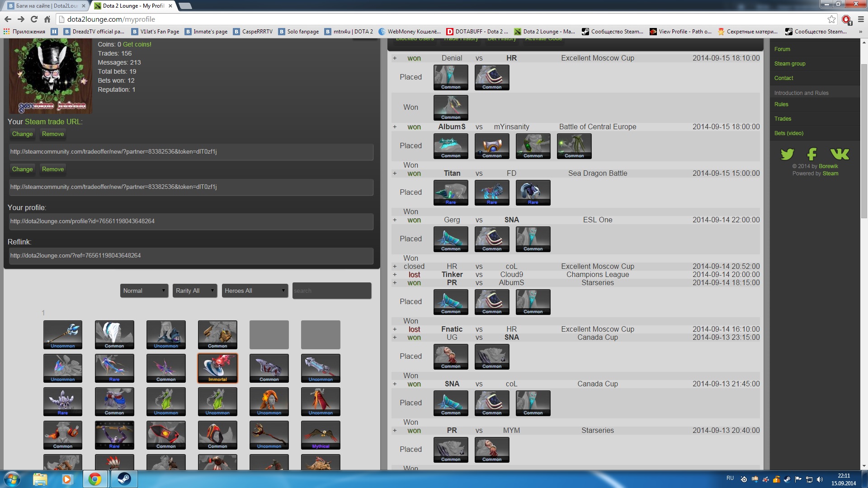868x488 pixels.
Task: Click the first Change trade URL button
Action: click(x=22, y=134)
